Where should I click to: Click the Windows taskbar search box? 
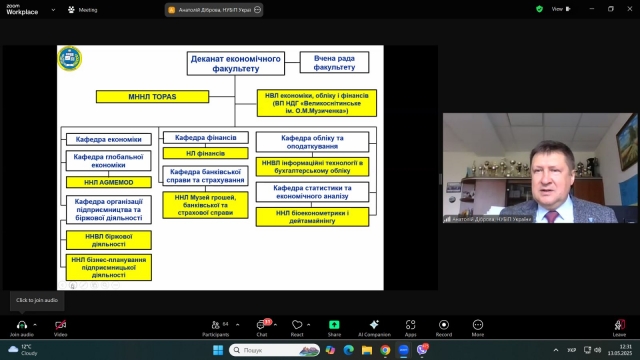274,350
